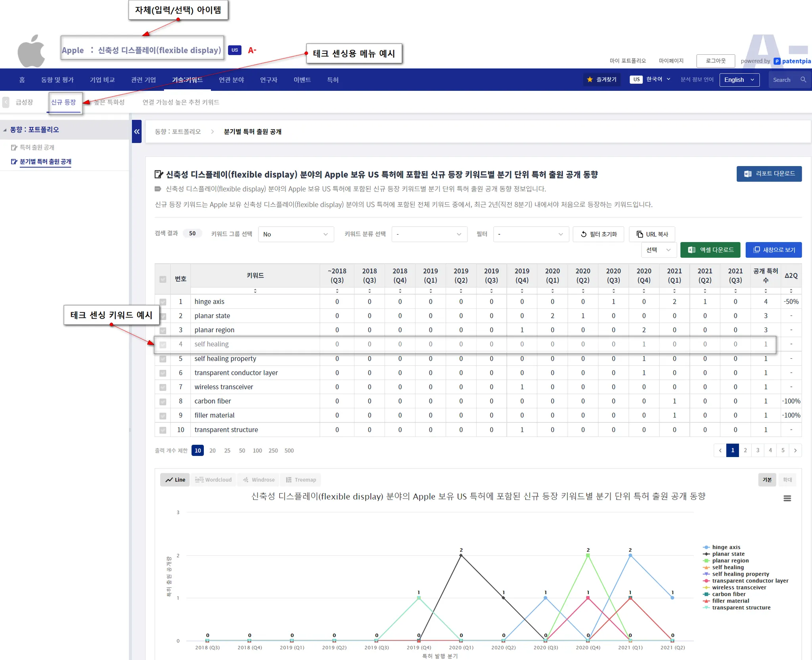
Task: Click the 리포트 다운로드 button
Action: coord(769,174)
